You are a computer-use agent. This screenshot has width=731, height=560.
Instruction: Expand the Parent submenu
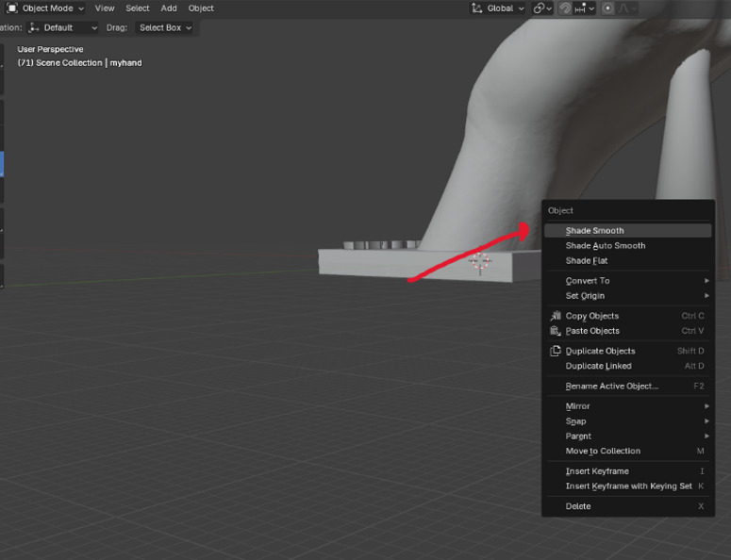click(x=627, y=436)
